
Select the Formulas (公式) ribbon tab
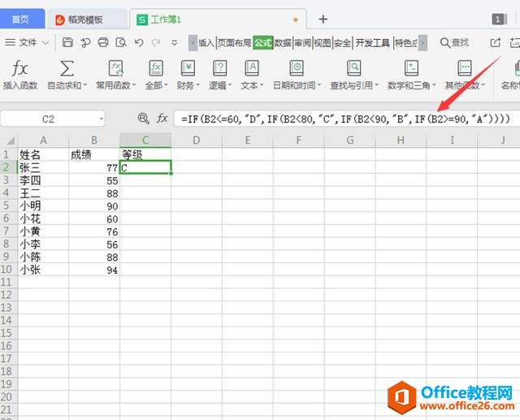[x=263, y=43]
